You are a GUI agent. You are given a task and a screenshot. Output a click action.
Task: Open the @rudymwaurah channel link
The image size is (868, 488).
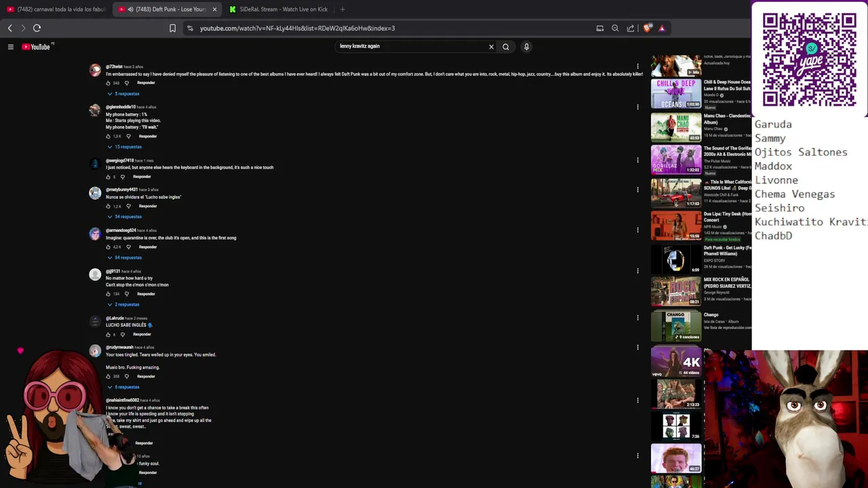click(119, 347)
